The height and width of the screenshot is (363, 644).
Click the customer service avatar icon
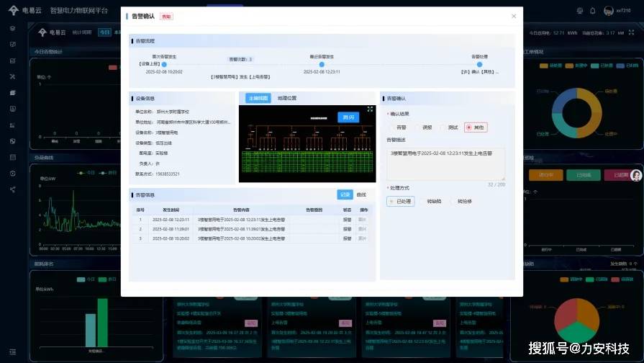pos(635,176)
